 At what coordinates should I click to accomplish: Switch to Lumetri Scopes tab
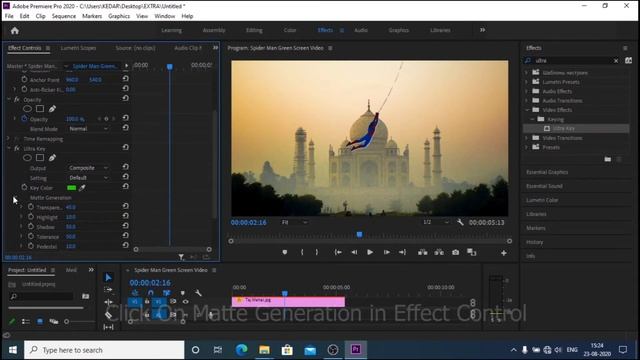click(78, 48)
